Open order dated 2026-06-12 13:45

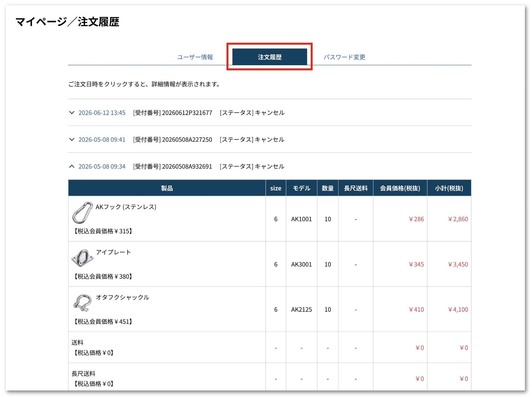coord(102,113)
